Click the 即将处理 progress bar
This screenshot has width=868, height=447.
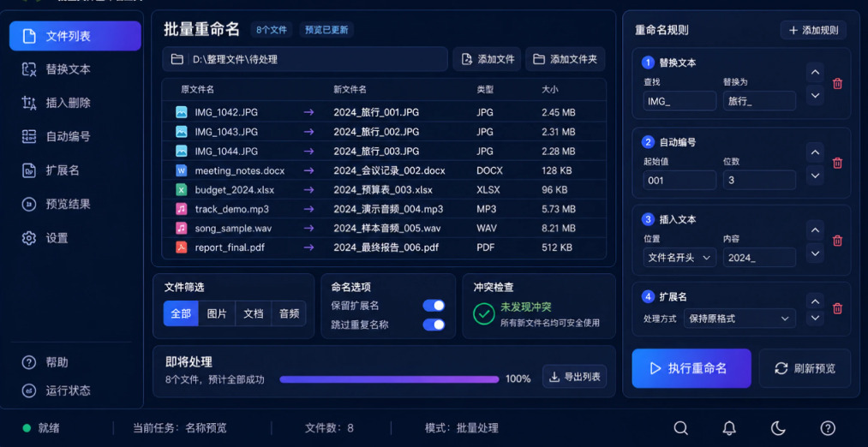pyautogui.click(x=389, y=379)
